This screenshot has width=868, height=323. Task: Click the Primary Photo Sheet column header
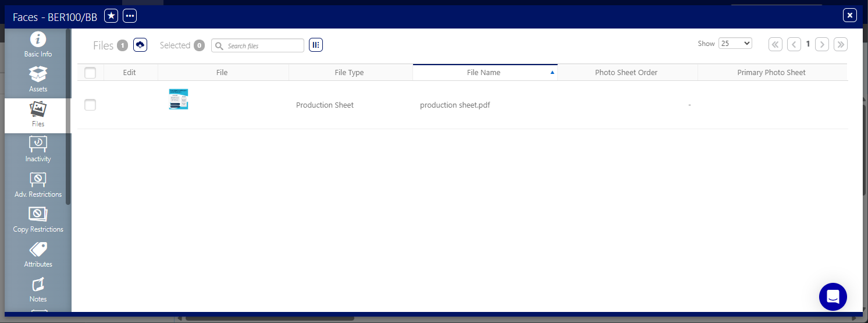point(772,73)
